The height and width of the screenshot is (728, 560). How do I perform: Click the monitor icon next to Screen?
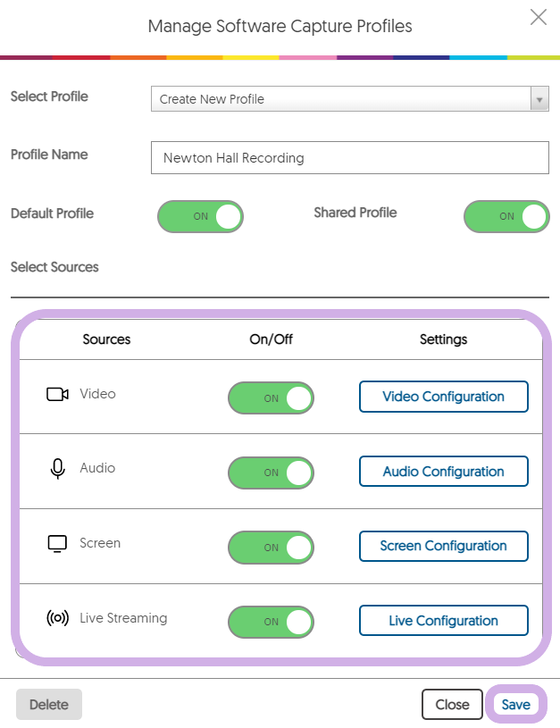(57, 543)
